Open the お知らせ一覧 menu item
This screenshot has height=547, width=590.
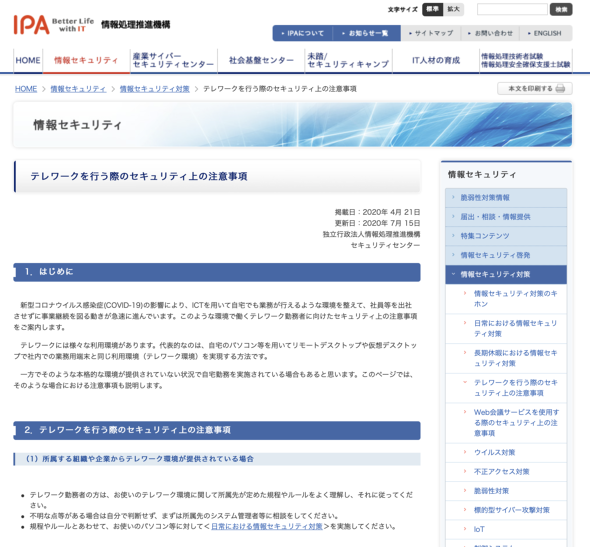click(x=365, y=33)
